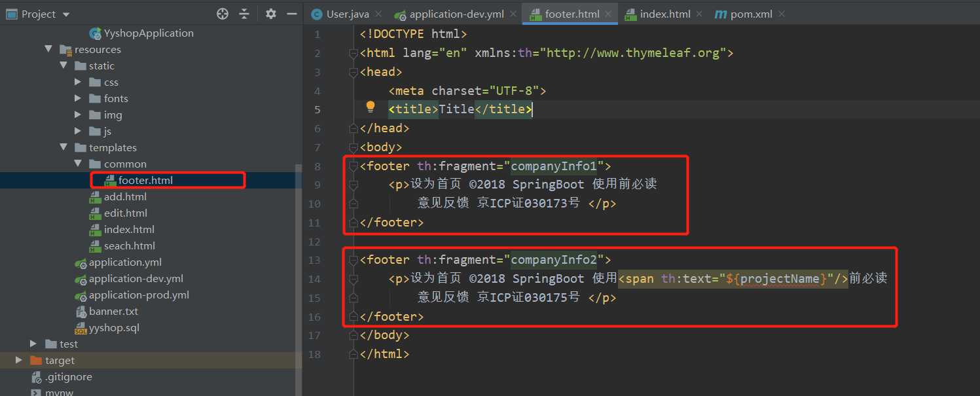Click the yellow lightbulb intention icon

pyautogui.click(x=371, y=107)
